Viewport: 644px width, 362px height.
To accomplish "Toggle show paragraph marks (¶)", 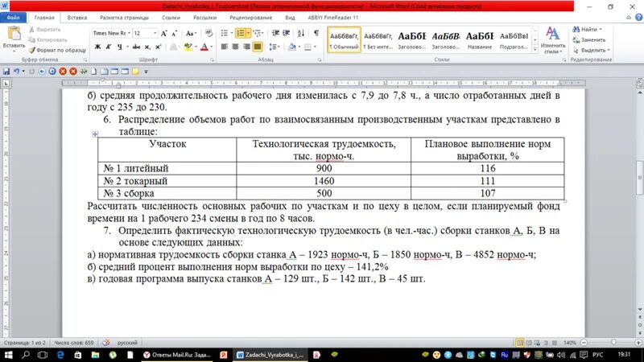I will tap(316, 33).
